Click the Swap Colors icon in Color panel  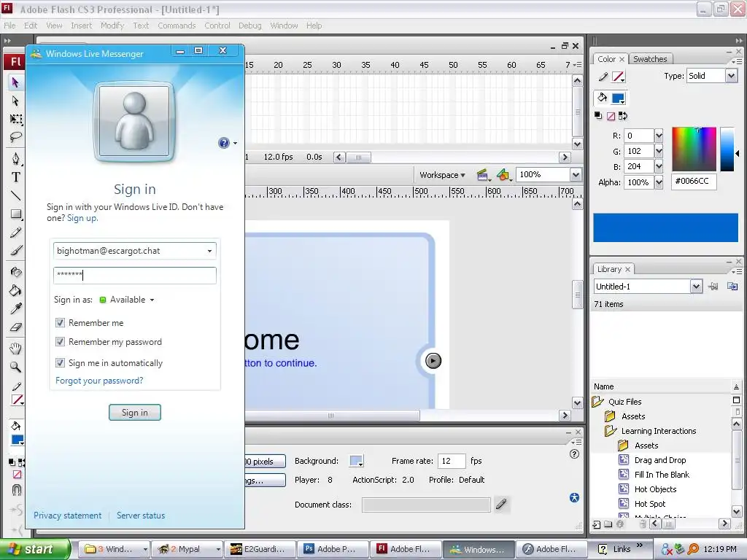click(x=623, y=116)
